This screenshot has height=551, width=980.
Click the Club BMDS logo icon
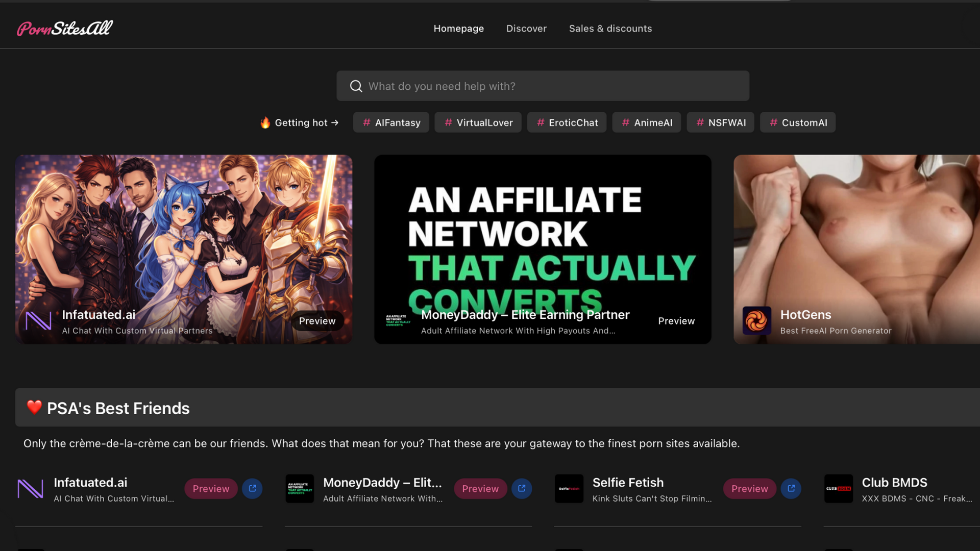pos(839,489)
